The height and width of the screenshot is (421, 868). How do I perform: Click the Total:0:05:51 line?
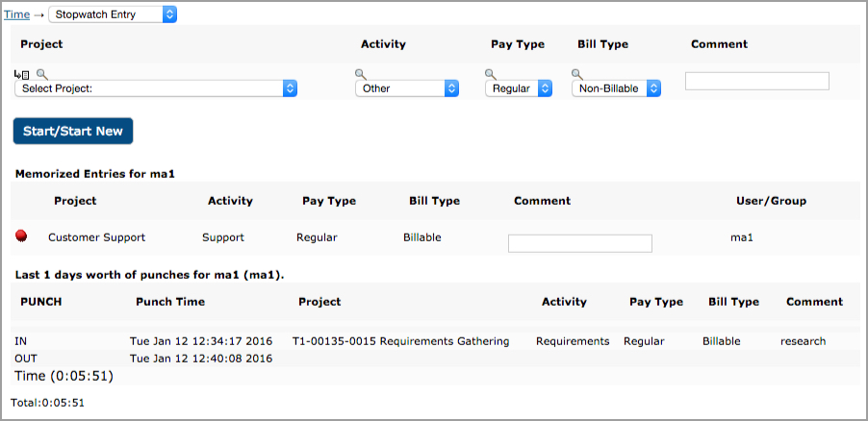pos(47,403)
